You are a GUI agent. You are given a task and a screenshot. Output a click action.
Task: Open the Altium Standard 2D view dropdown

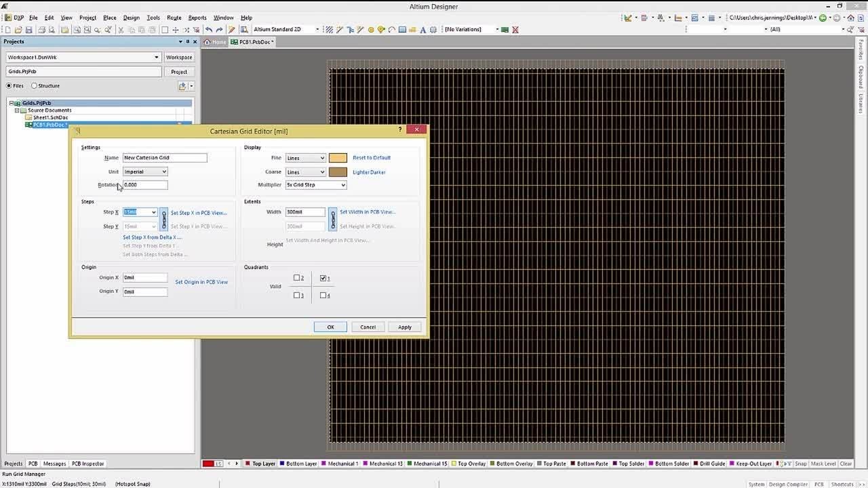pyautogui.click(x=317, y=30)
